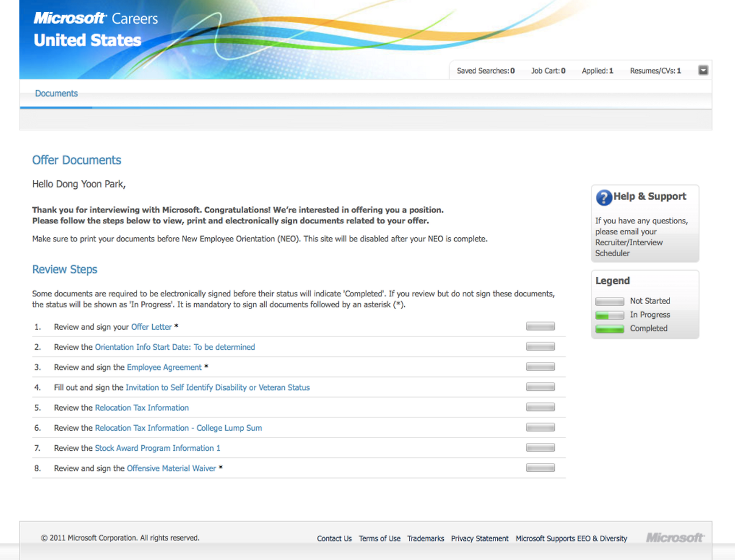Screen dimensions: 735x560
Task: Open Stock Award Program Information 1
Action: (x=158, y=448)
